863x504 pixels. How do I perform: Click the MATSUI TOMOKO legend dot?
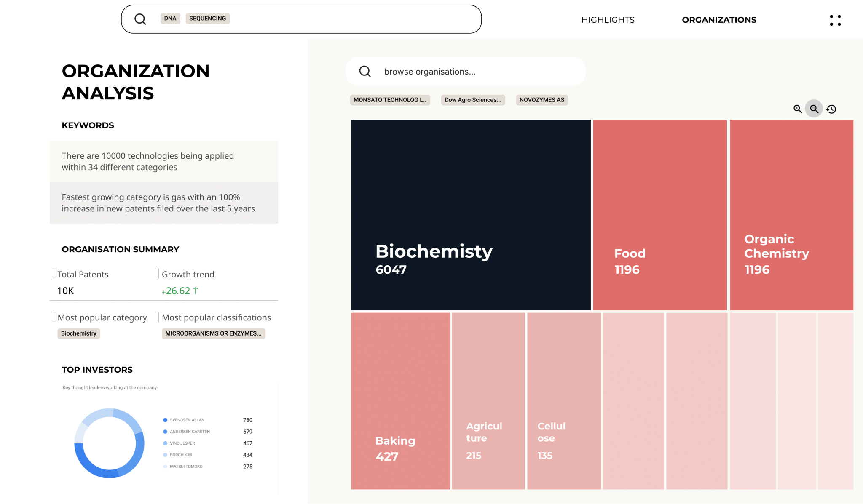point(165,467)
